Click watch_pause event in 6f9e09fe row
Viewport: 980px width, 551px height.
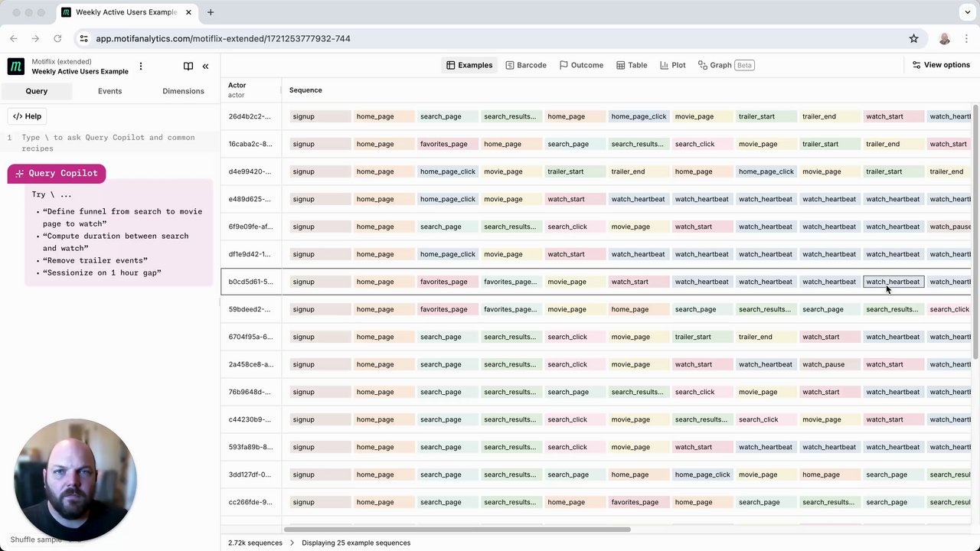(x=949, y=227)
